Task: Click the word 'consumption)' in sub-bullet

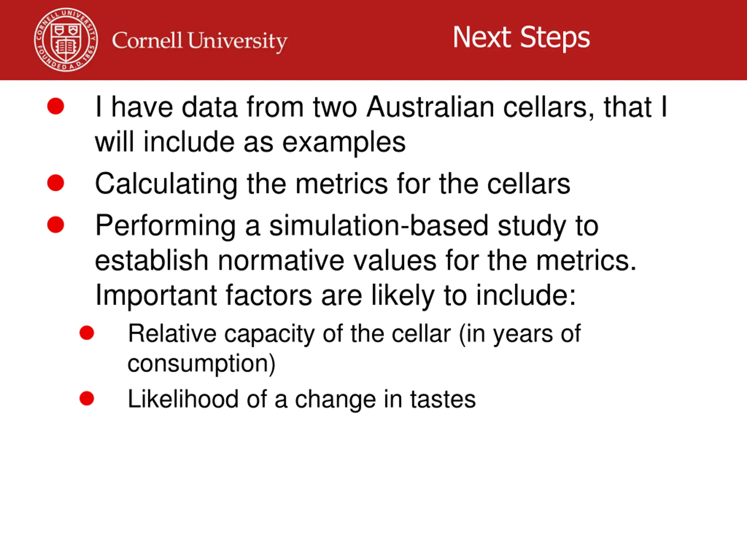Action: [202, 364]
